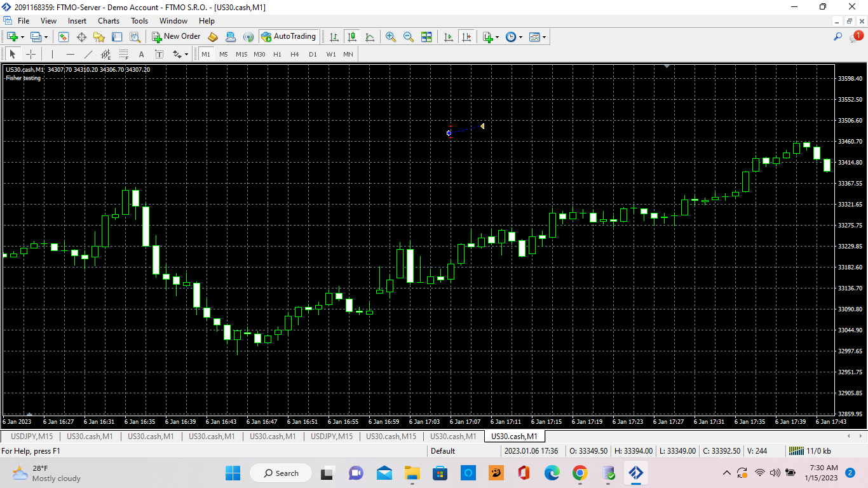
Task: Open the Windows Start button
Action: tap(233, 473)
